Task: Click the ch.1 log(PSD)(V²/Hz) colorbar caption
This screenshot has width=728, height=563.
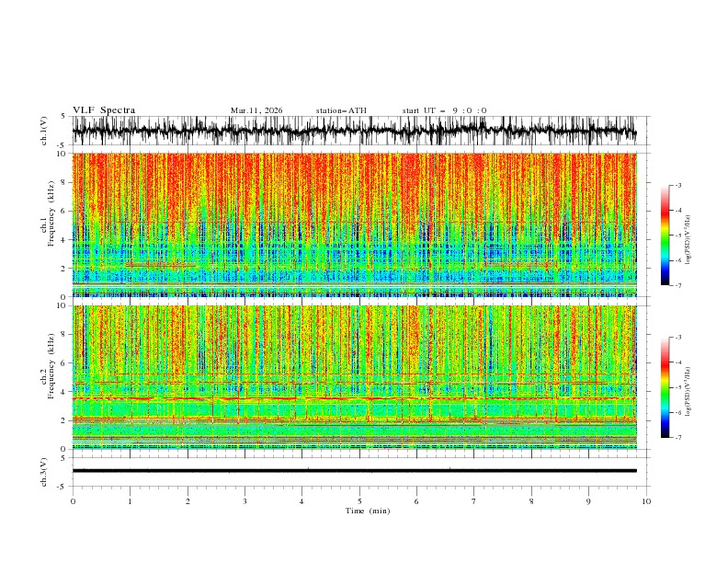Action: tap(688, 240)
